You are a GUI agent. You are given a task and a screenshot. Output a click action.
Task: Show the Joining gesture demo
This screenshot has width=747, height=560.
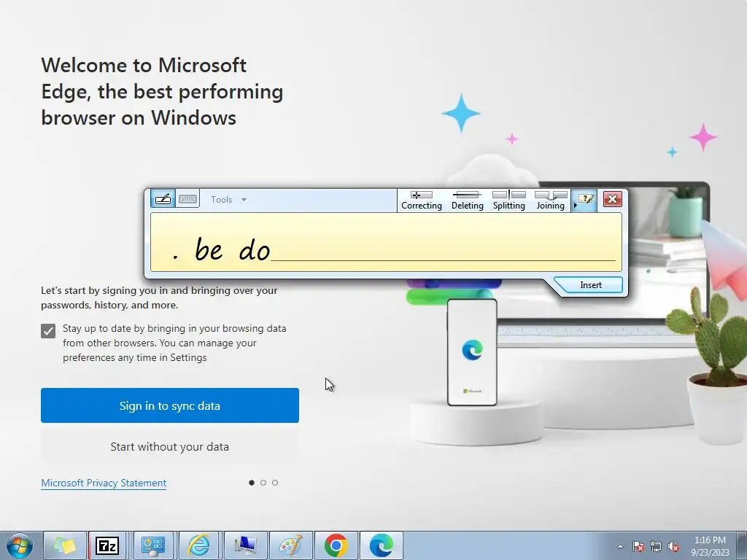tap(551, 201)
